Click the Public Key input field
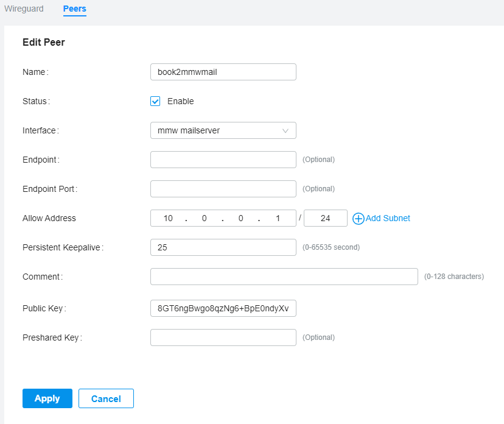 coord(223,308)
